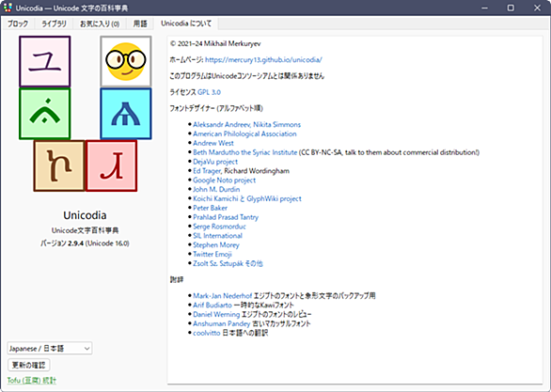Screen dimensions: 551x392
Task: Click the このプログラムはUnicodeコンソーシアム disclaimer text
Action: [246, 76]
